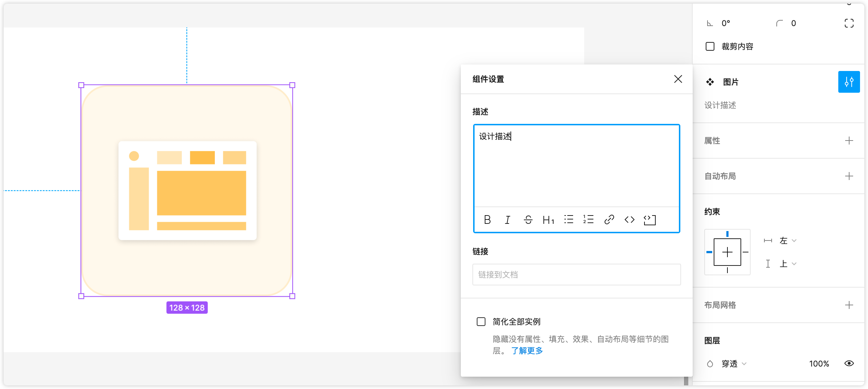
Task: Apply italic formatting to description text
Action: pos(508,220)
